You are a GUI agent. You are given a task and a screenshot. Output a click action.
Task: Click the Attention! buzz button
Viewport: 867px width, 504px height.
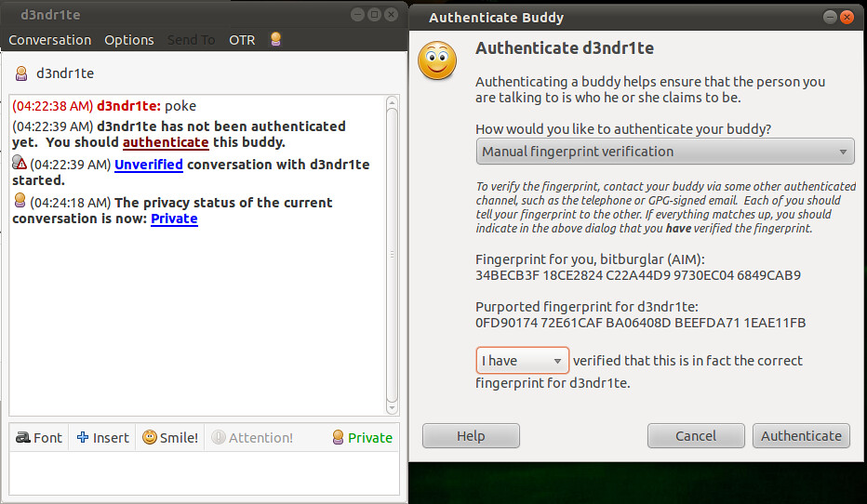tap(253, 438)
